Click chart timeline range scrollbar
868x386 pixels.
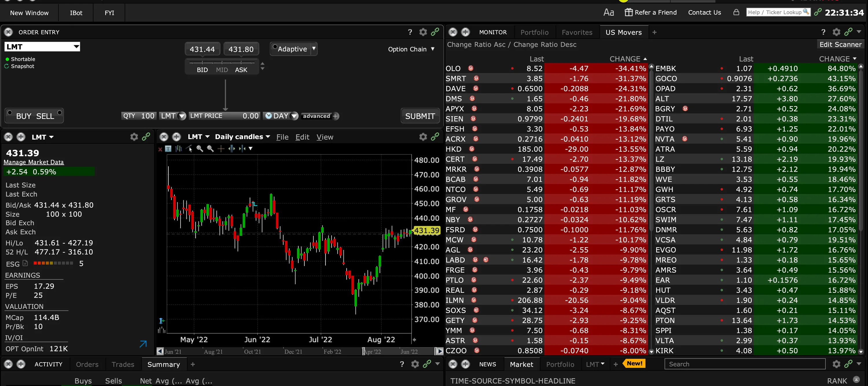point(300,351)
